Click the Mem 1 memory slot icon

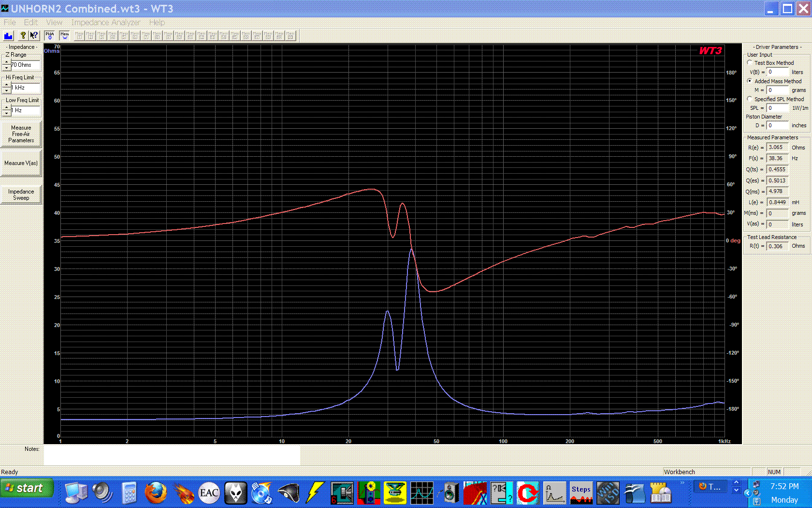[79, 36]
